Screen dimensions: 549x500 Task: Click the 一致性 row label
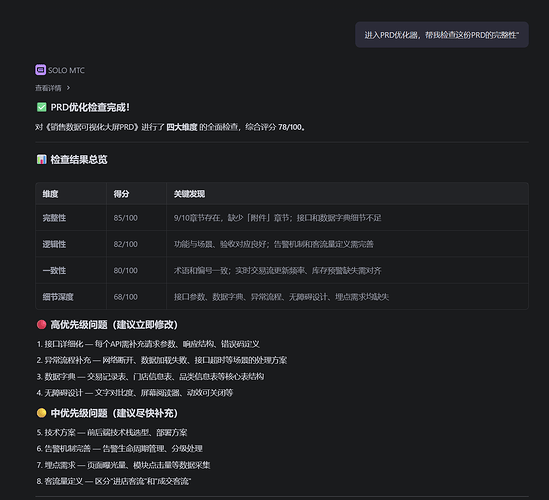[54, 270]
